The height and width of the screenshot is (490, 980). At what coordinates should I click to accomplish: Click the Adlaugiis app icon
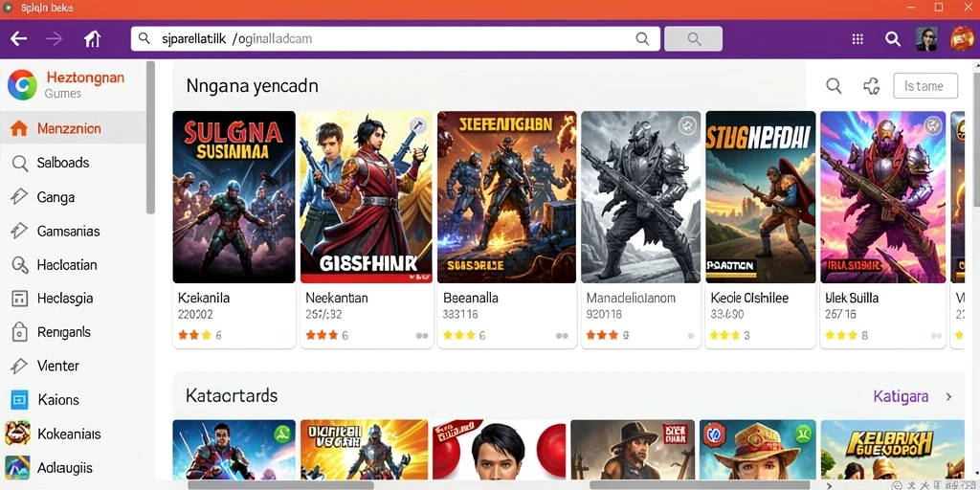[x=17, y=467]
